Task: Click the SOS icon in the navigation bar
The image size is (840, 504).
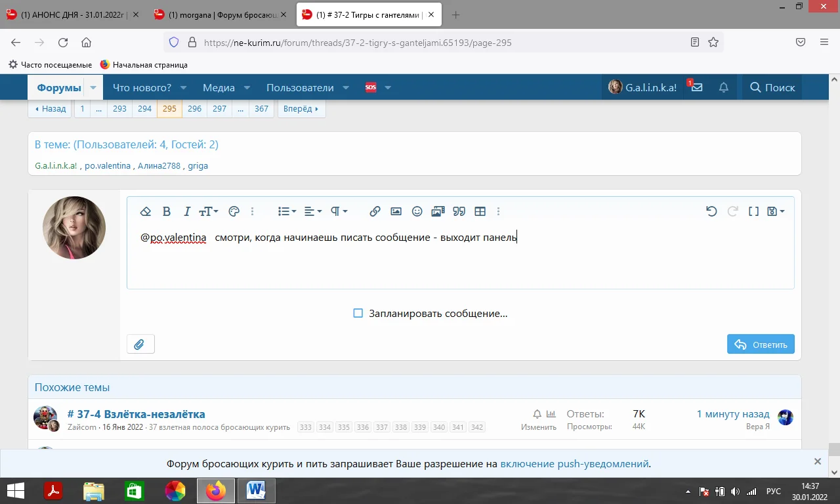Action: pyautogui.click(x=371, y=87)
